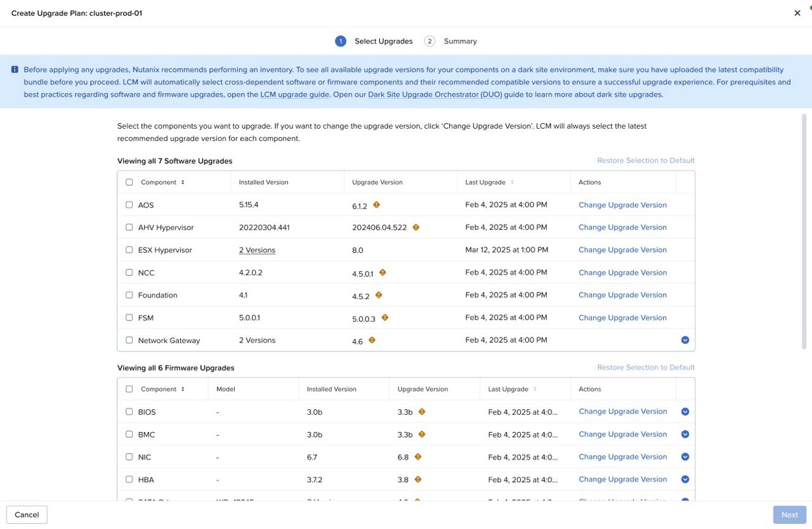Viewport: 812px width, 529px height.
Task: Expand the HBA firmware row
Action: [685, 480]
